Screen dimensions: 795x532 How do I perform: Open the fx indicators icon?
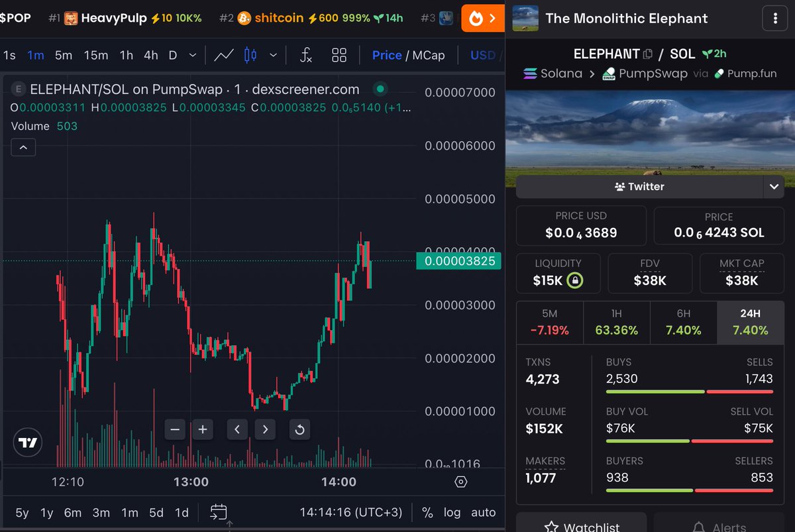tap(305, 55)
